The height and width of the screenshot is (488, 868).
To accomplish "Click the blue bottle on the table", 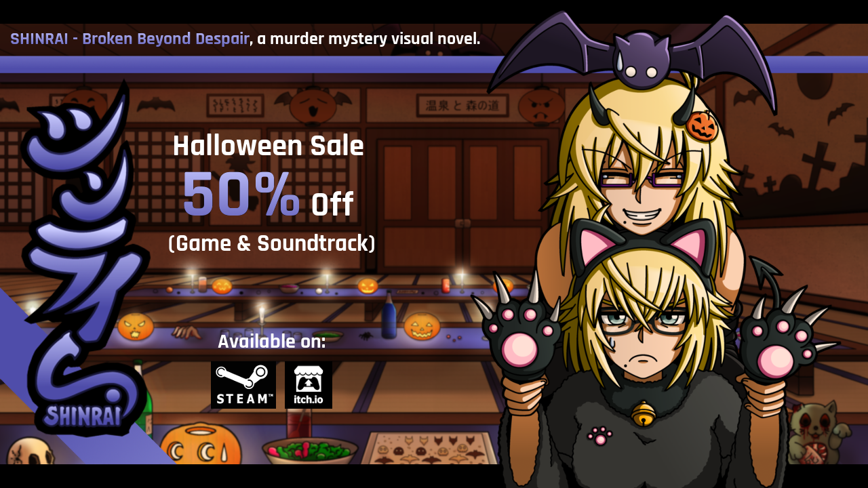I will (389, 317).
